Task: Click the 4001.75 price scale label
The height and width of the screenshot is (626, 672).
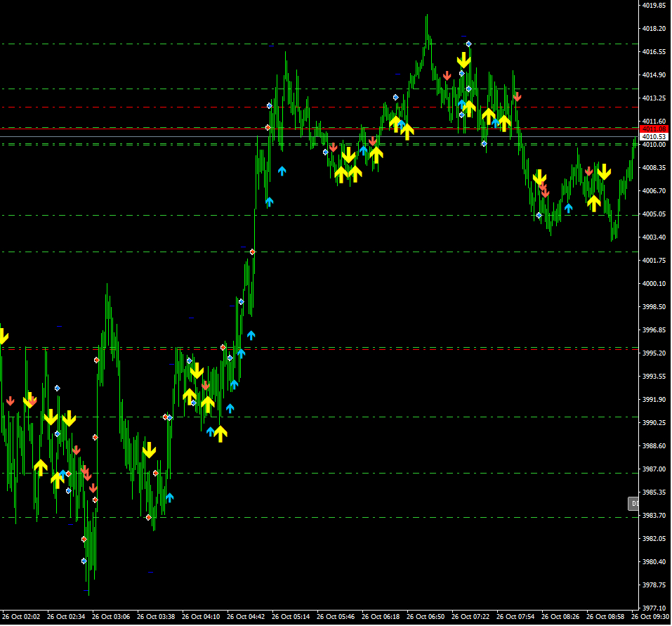Action: click(654, 260)
